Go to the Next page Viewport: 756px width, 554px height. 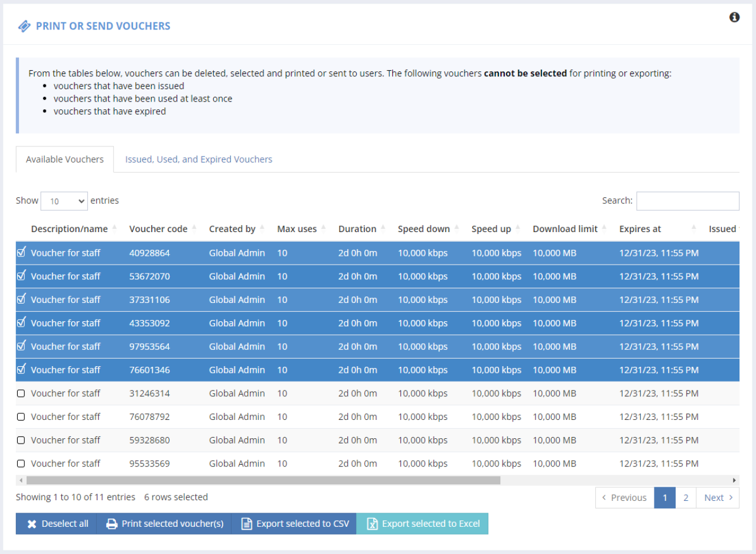click(718, 498)
